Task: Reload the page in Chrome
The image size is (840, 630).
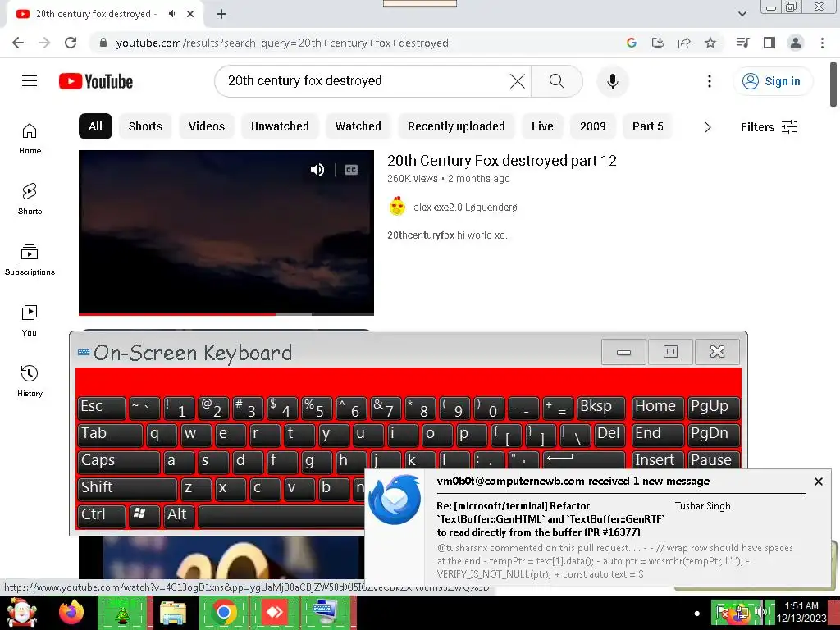Action: [71, 43]
